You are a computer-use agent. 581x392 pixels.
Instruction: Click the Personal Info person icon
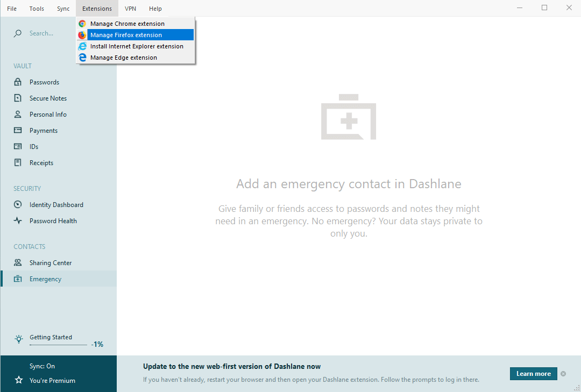(x=18, y=114)
